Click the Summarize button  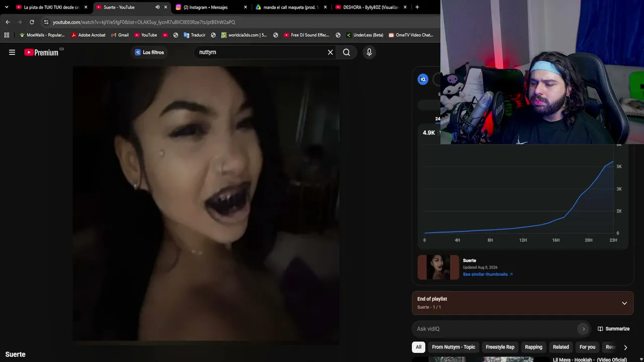tap(613, 329)
